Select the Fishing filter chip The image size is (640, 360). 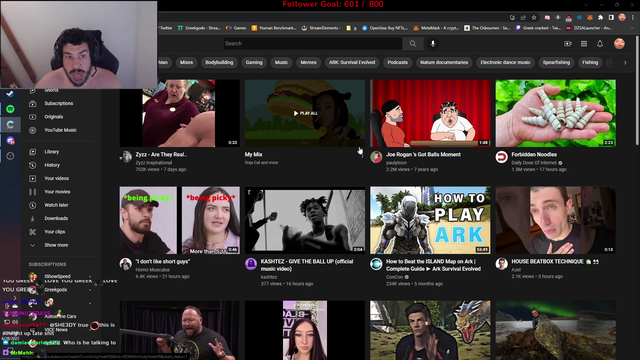pyautogui.click(x=590, y=62)
